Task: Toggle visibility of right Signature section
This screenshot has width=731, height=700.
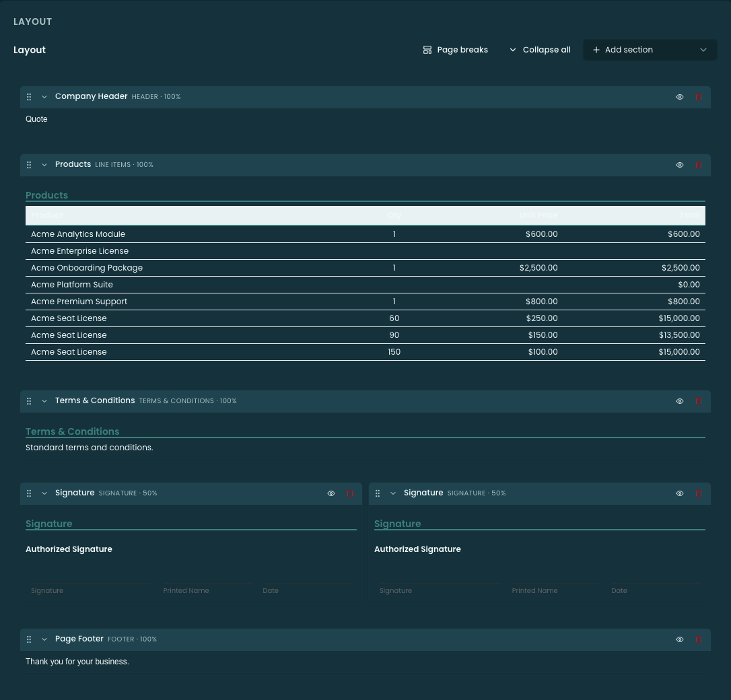Action: pos(680,493)
